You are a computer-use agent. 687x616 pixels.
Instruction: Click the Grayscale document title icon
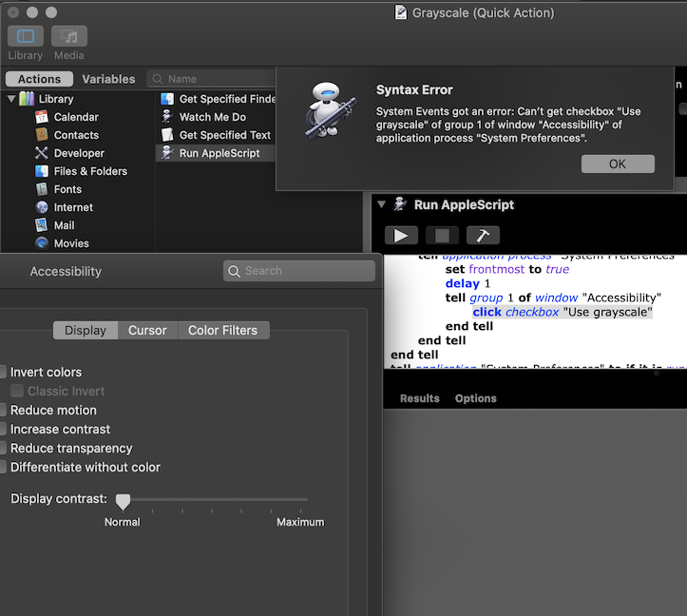pyautogui.click(x=400, y=12)
